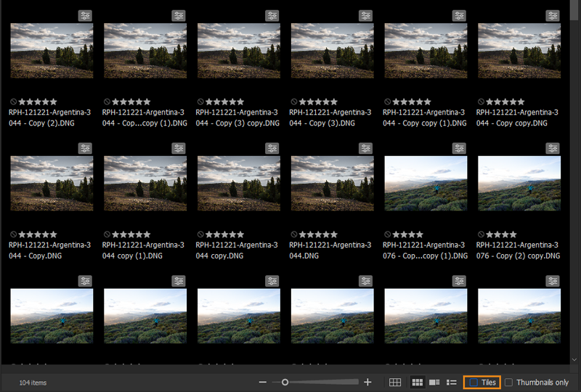
Task: Click settings badge on 044.DNG
Action: click(x=366, y=149)
